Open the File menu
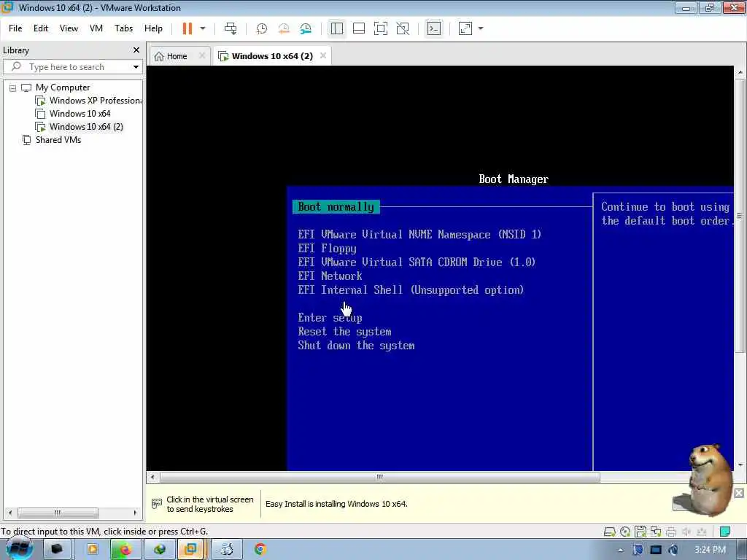This screenshot has width=747, height=560. [x=15, y=28]
